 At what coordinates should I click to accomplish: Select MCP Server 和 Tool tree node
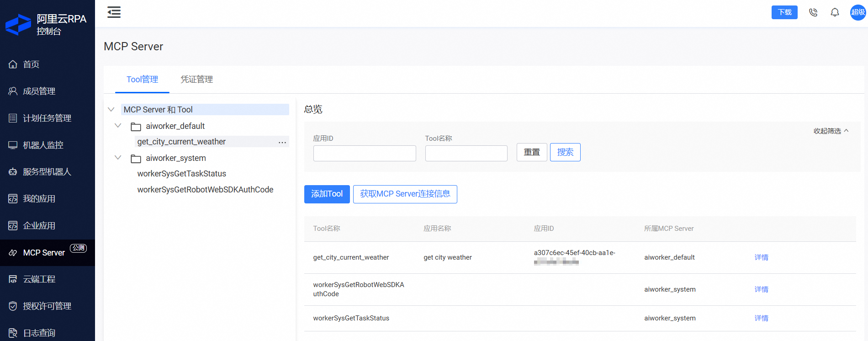pyautogui.click(x=205, y=110)
